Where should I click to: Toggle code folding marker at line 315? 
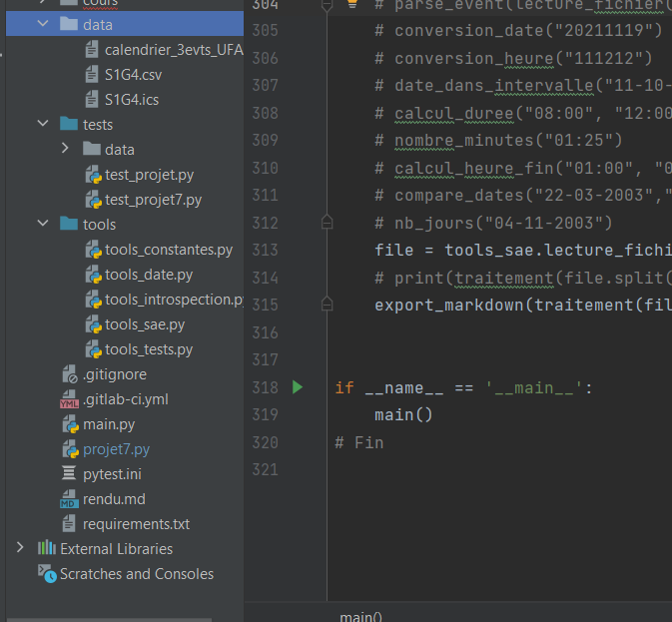click(327, 304)
